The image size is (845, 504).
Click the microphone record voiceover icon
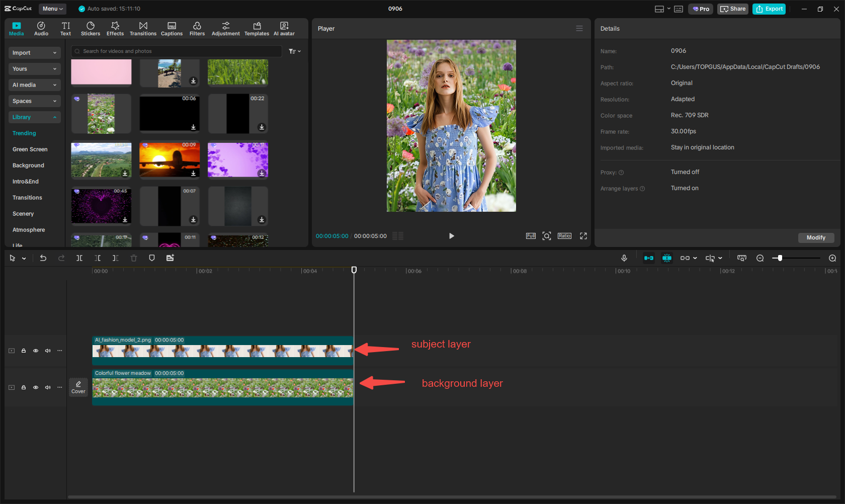click(624, 258)
